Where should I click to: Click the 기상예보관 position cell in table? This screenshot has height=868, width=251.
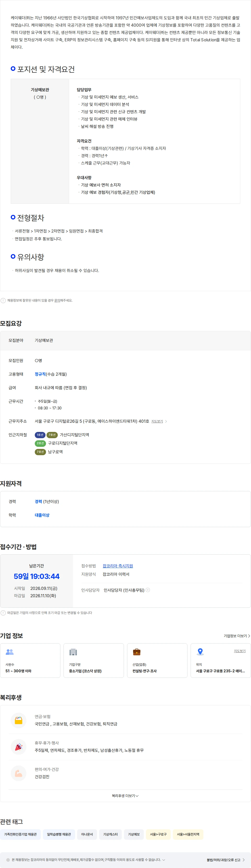pos(40,141)
